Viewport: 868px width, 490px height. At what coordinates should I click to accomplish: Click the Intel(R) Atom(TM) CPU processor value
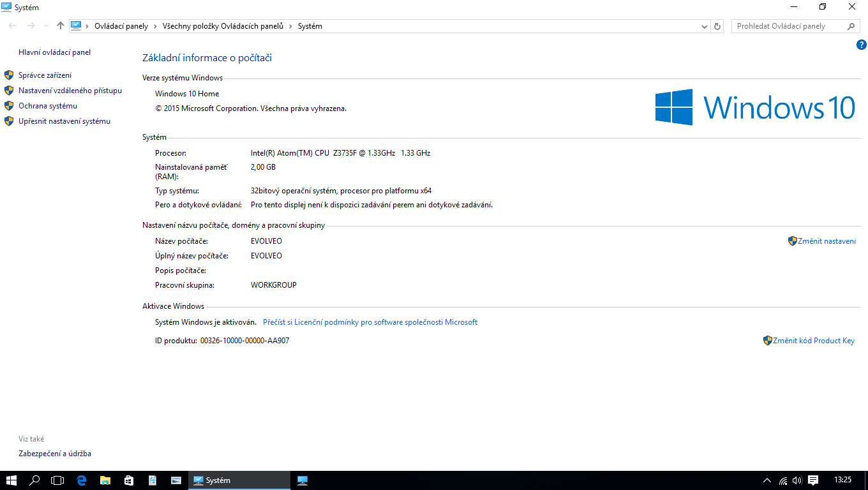[x=340, y=153]
